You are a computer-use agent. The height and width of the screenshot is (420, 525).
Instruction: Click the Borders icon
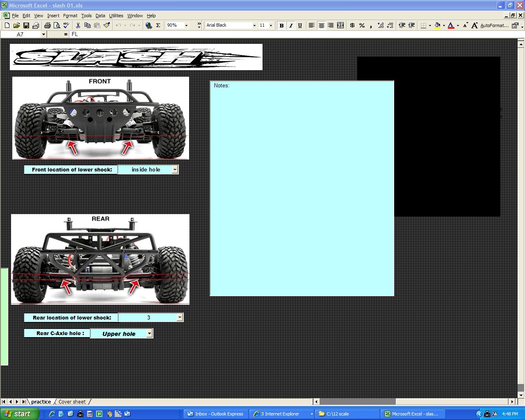pos(424,25)
